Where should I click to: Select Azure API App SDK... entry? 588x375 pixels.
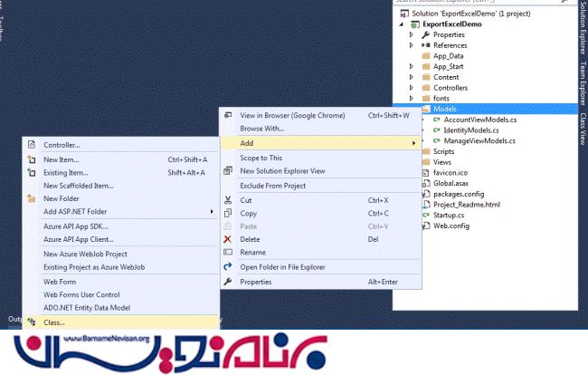[x=120, y=226]
